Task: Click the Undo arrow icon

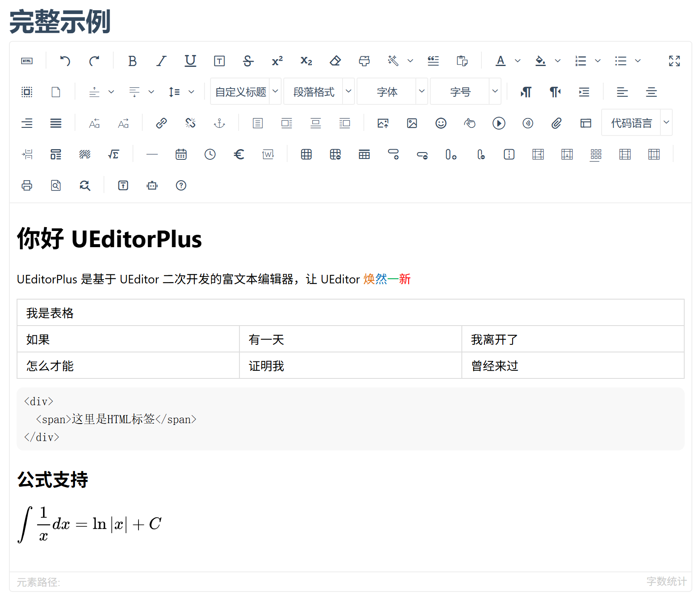Action: (65, 61)
